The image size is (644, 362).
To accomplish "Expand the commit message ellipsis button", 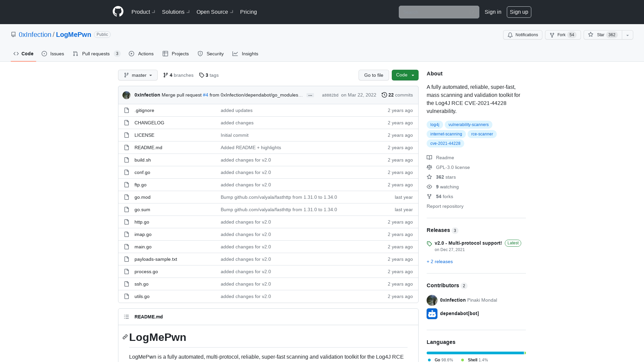I will pos(310,96).
